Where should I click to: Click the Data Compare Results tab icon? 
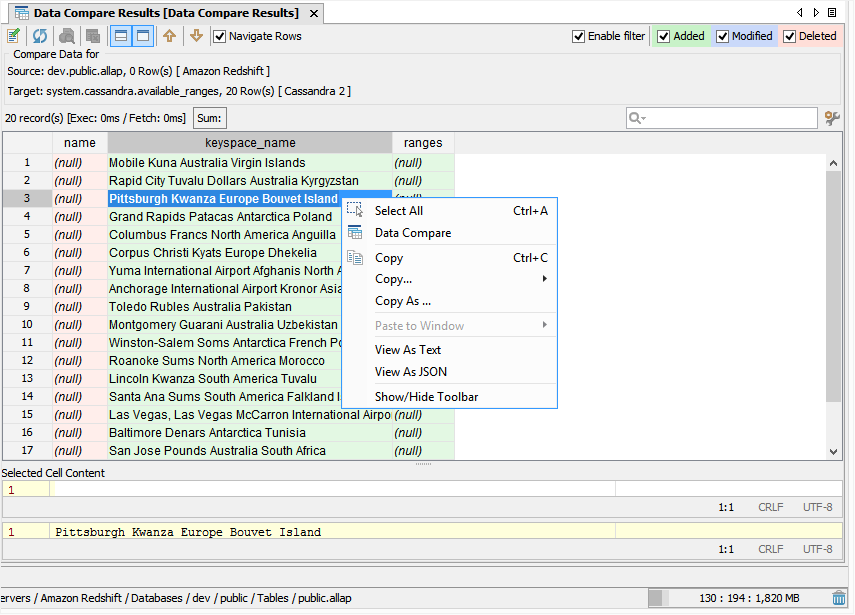22,13
